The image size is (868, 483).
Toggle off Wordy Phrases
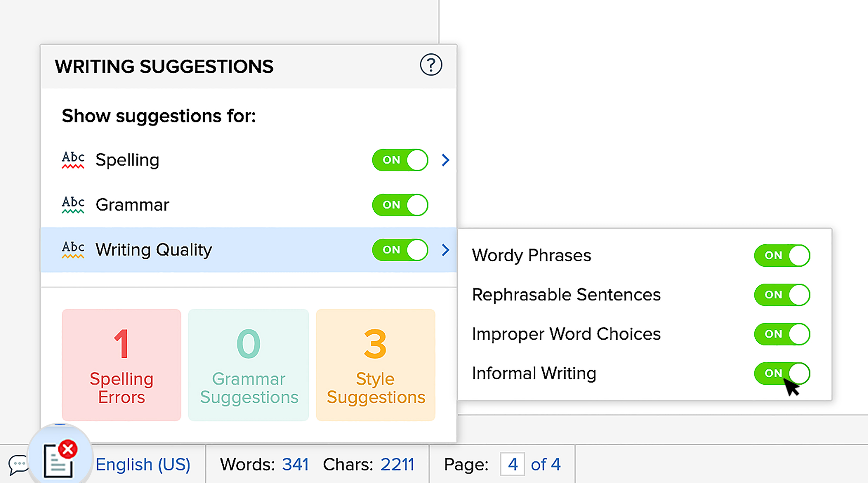click(782, 256)
